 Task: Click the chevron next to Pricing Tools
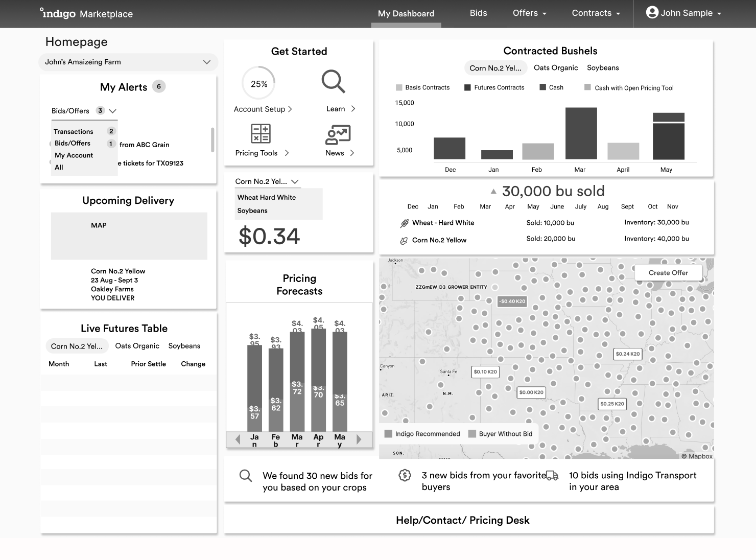click(x=287, y=153)
